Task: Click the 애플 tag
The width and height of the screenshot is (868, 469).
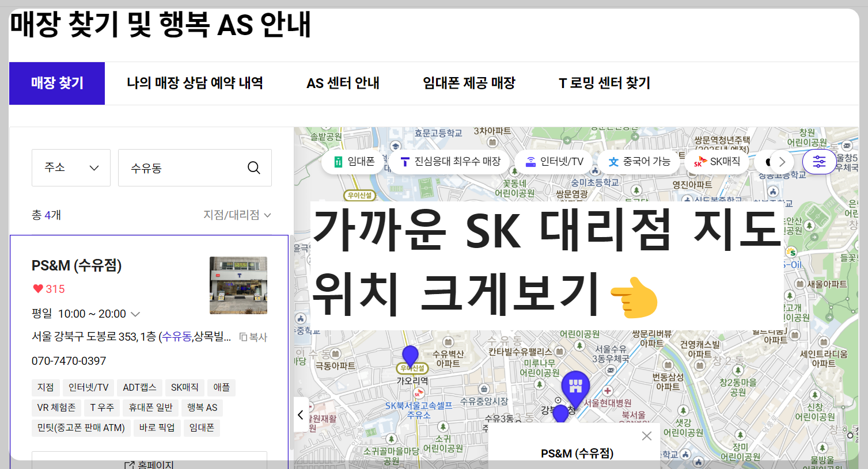Action: tap(222, 387)
